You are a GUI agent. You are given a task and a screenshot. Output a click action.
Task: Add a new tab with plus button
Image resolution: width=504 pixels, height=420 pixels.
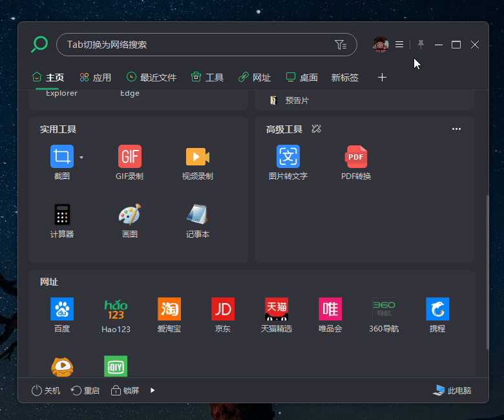[382, 78]
